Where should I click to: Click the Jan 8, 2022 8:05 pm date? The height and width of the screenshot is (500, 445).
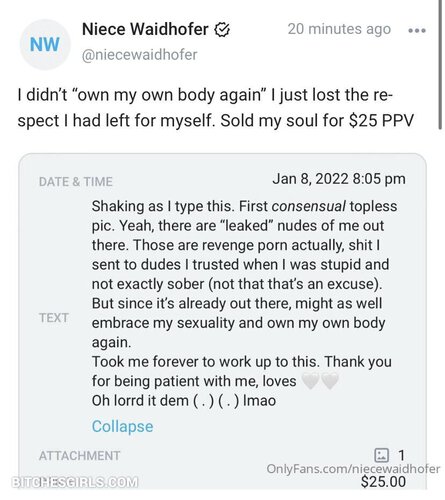(x=339, y=179)
